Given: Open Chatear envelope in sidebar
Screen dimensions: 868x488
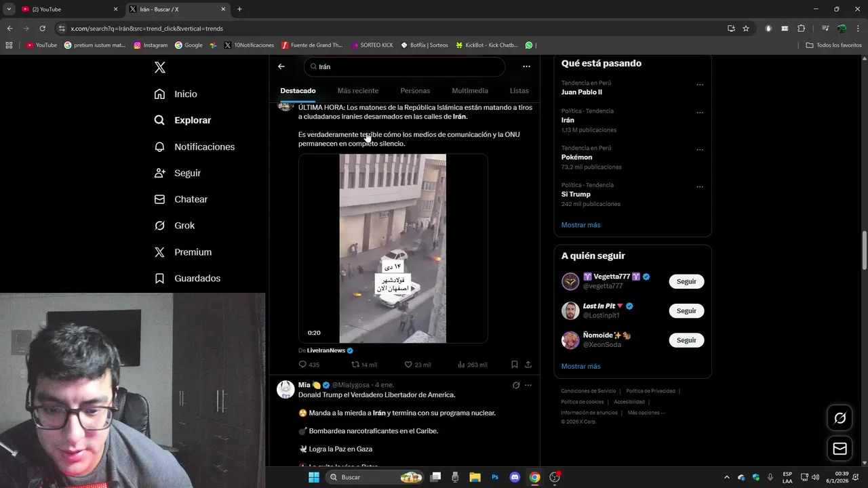Looking at the screenshot, I should (180, 199).
